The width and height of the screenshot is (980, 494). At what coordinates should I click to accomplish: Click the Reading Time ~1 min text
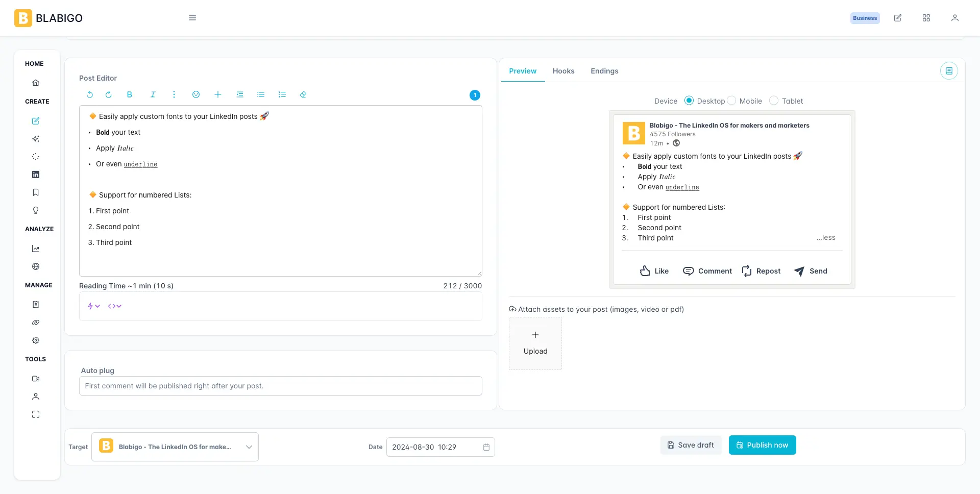126,286
